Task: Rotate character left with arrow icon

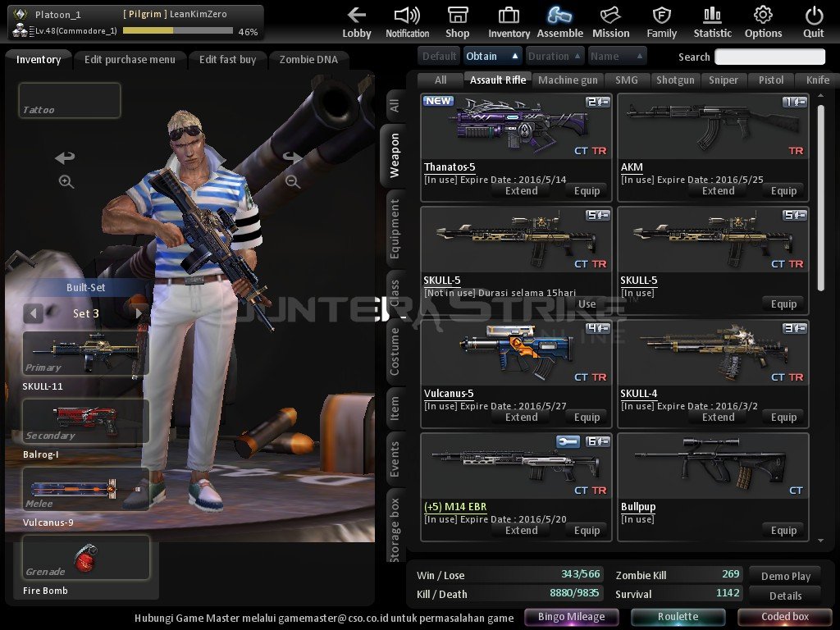Action: 65,157
